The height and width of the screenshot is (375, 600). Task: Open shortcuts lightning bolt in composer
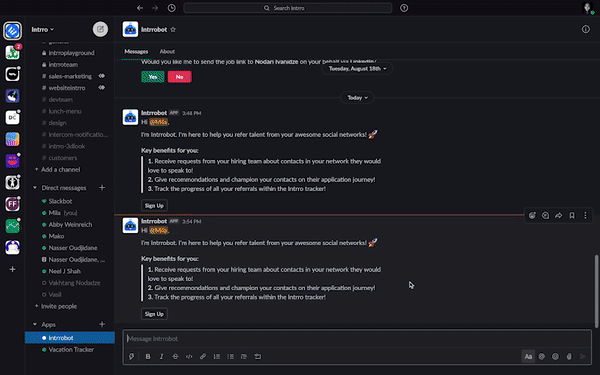(x=132, y=356)
